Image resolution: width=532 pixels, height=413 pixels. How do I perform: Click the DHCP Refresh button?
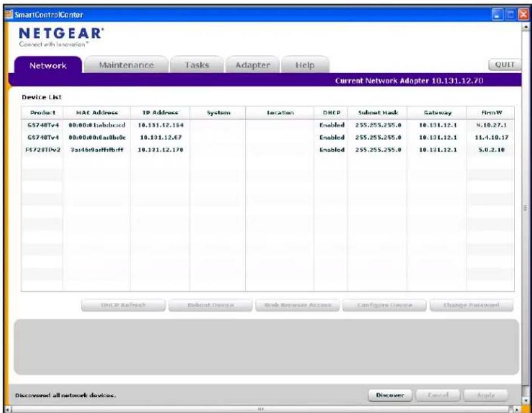[x=124, y=305]
